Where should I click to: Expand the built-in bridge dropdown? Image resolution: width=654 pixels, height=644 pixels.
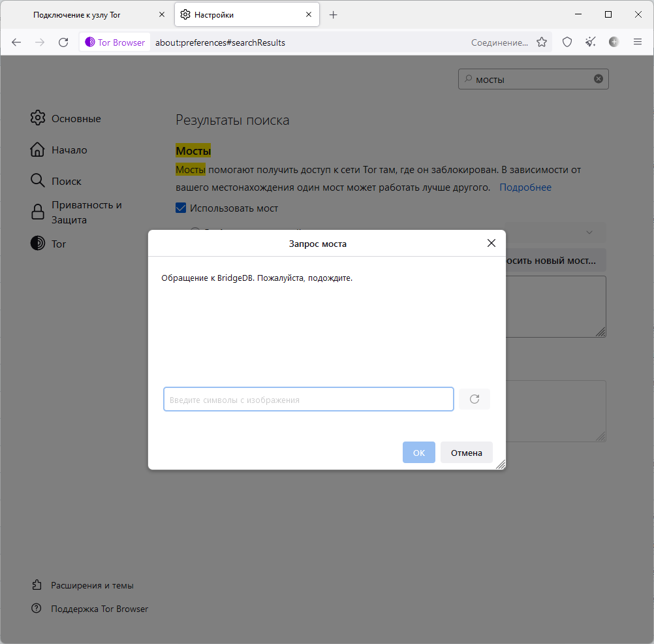(x=556, y=232)
